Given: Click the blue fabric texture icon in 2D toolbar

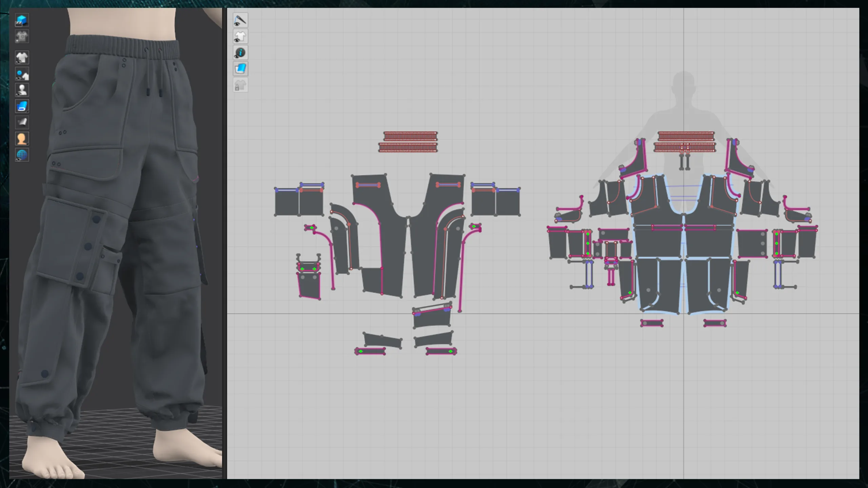Looking at the screenshot, I should click(240, 69).
